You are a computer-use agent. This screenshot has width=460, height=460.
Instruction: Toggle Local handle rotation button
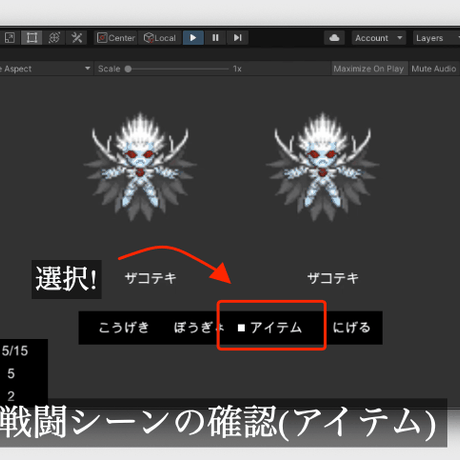click(x=160, y=38)
